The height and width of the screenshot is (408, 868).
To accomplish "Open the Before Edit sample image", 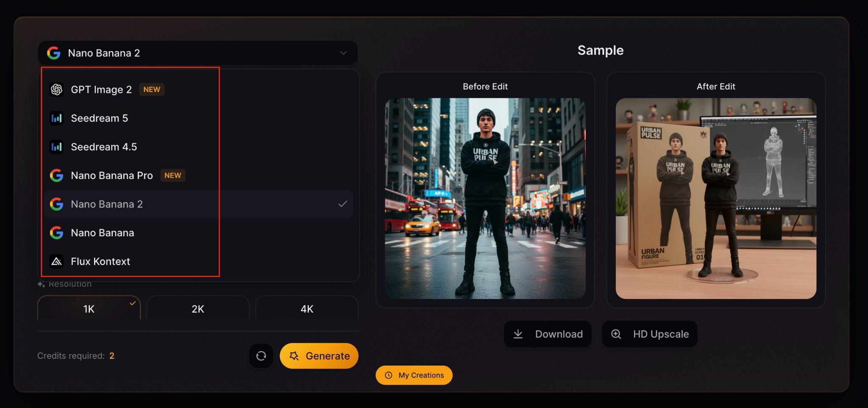I will click(x=485, y=198).
